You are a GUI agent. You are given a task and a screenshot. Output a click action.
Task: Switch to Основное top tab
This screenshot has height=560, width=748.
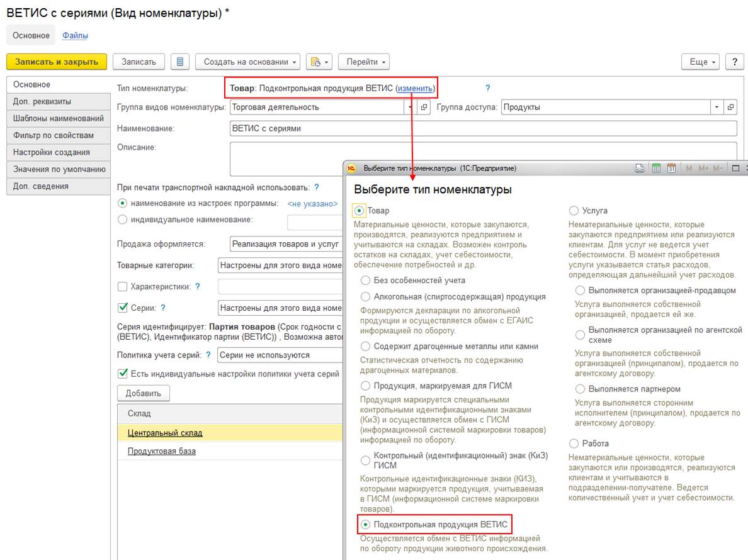31,36
